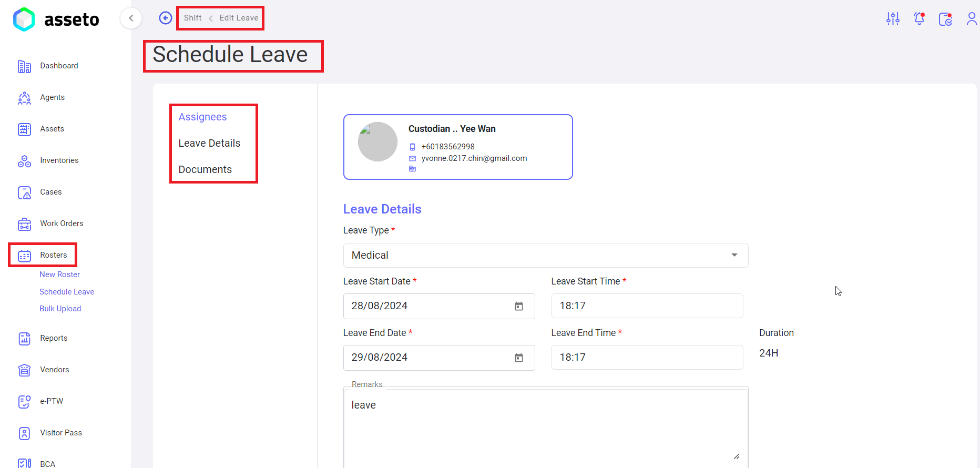980x468 pixels.
Task: Open the Reports menu item
Action: pos(54,338)
